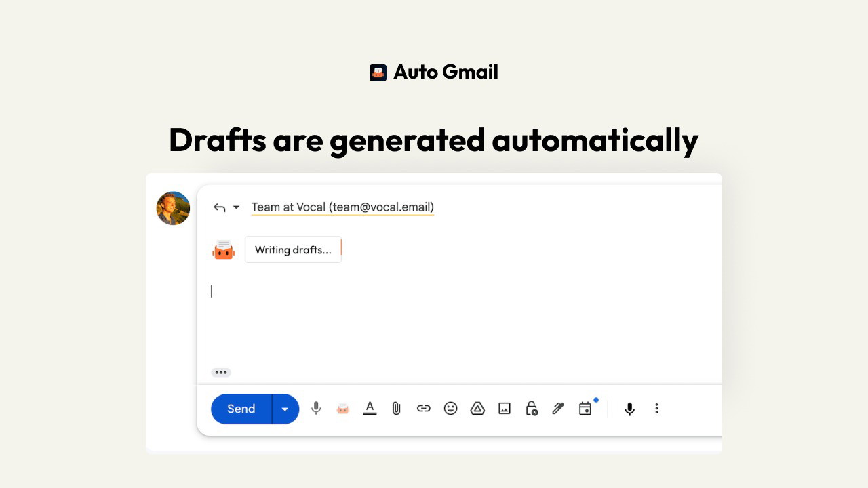Open the emoji picker

(x=450, y=409)
